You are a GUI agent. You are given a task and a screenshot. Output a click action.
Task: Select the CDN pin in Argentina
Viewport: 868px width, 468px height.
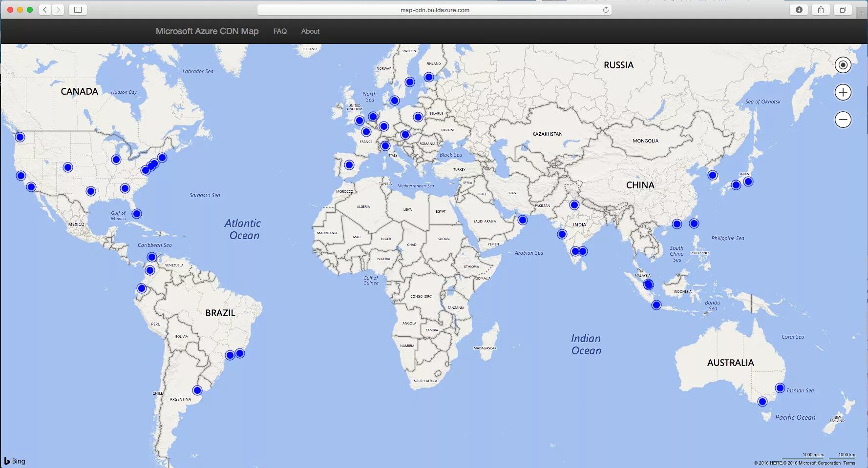point(197,390)
